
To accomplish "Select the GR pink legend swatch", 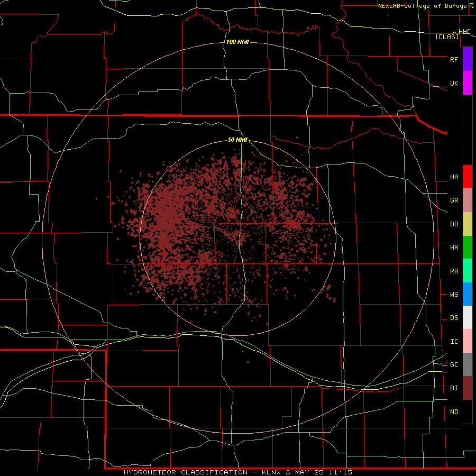I will [x=467, y=200].
